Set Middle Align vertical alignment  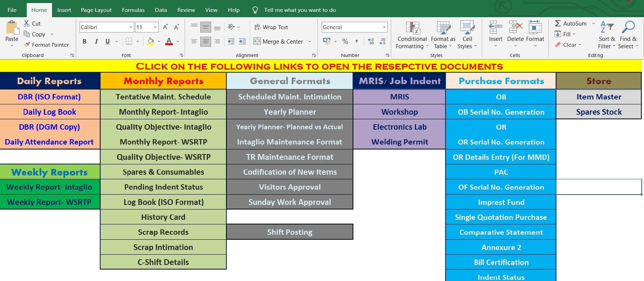206,27
